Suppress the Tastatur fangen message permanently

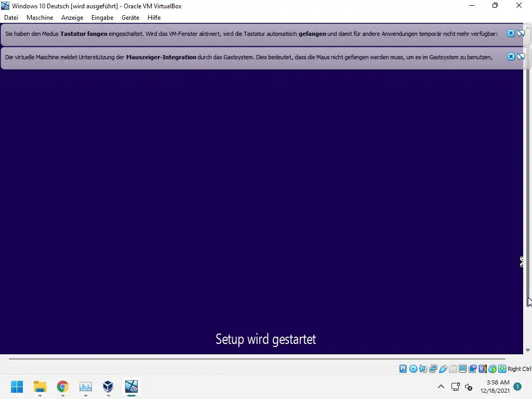(x=521, y=33)
